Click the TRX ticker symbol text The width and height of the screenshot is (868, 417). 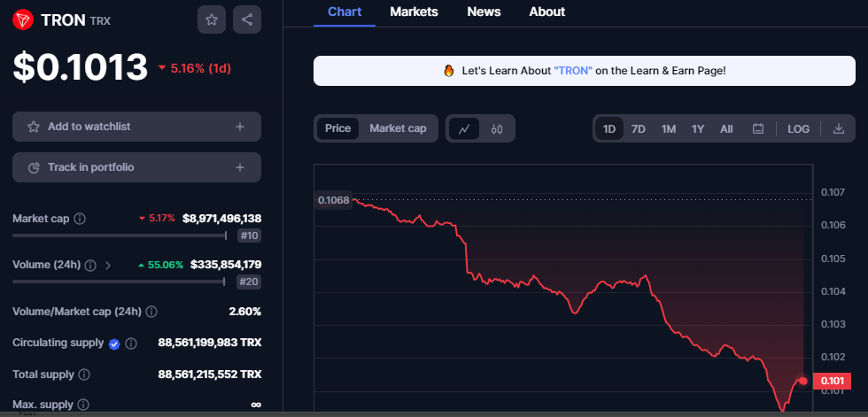pos(100,21)
